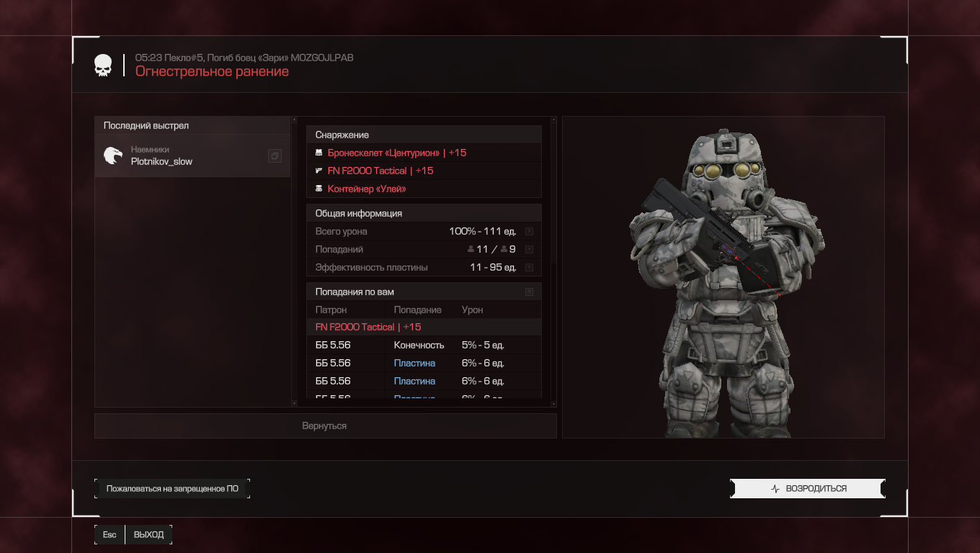Open the help hint for Всего урона
This screenshot has width=980, height=553.
coord(529,231)
